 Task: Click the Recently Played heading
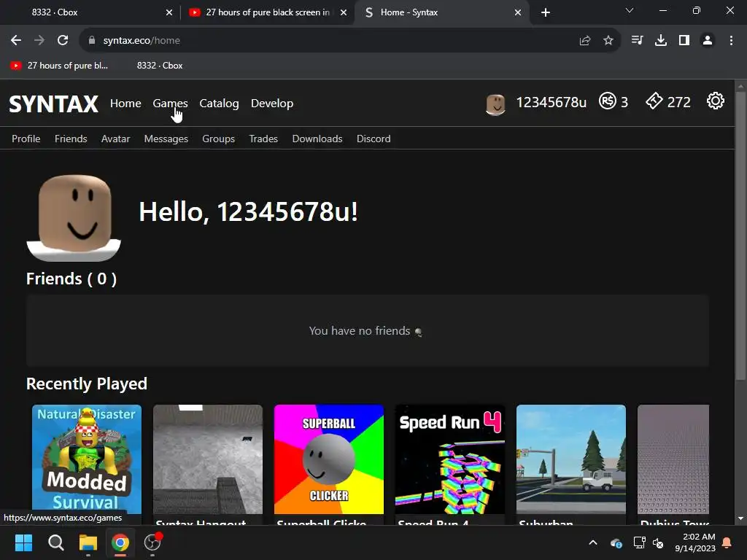(x=87, y=384)
